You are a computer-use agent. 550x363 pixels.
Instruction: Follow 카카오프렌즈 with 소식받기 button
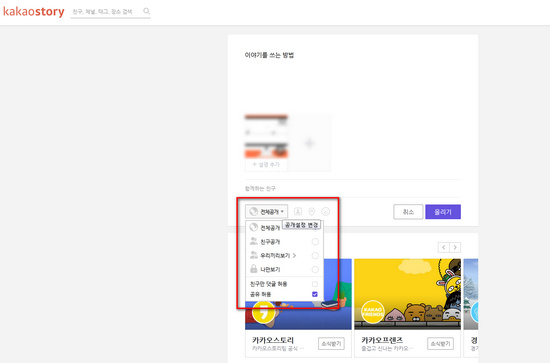pos(440,344)
